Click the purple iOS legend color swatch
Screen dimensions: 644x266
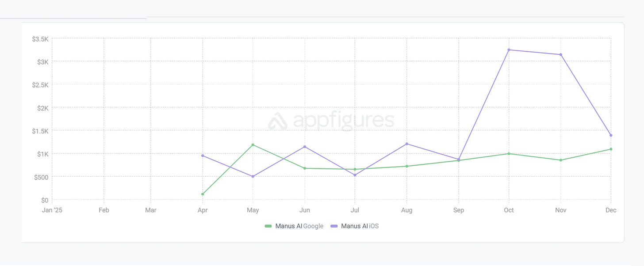[334, 226]
